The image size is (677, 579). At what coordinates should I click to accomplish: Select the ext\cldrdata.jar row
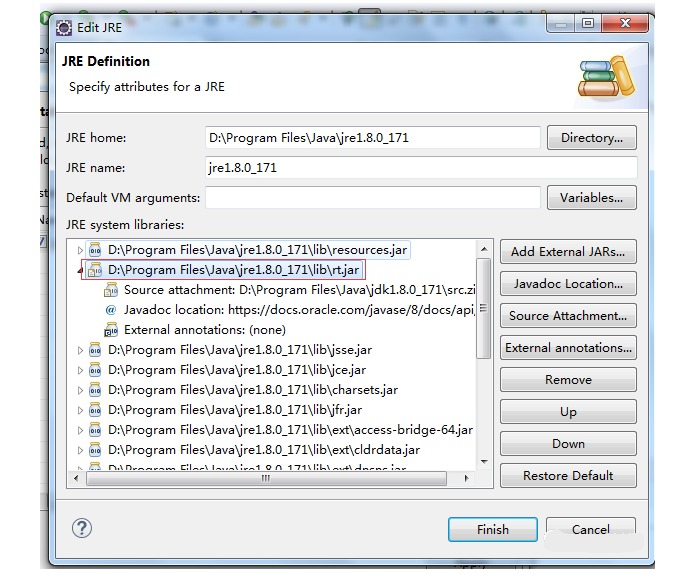(254, 449)
